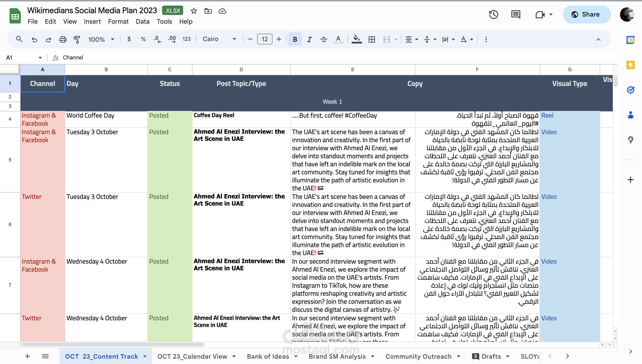The width and height of the screenshot is (642, 364).
Task: Open version history
Action: (x=494, y=14)
